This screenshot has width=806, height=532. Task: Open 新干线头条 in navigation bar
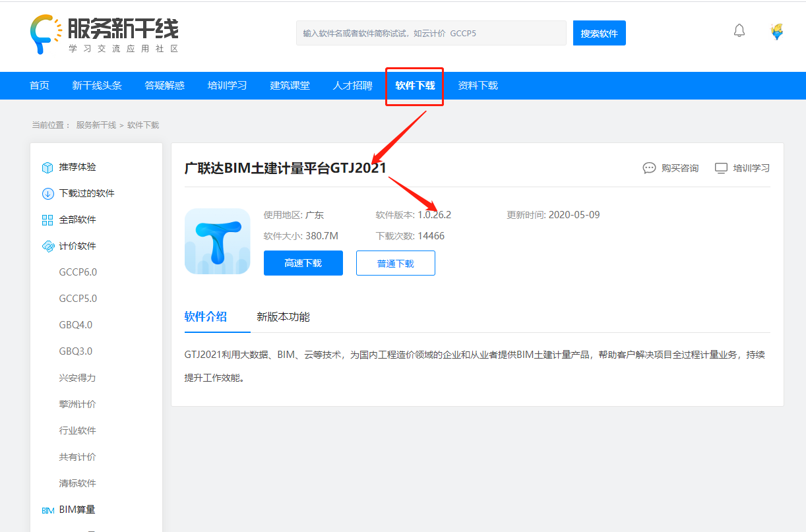97,86
